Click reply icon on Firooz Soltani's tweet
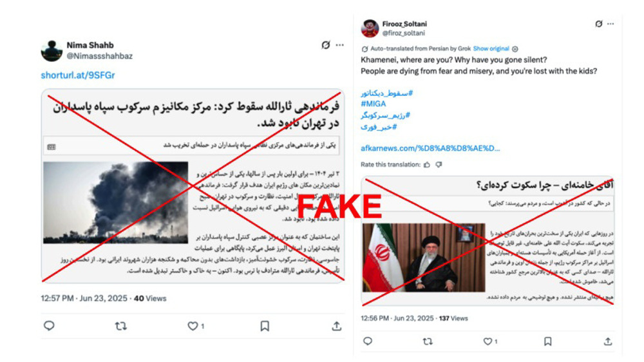644x362 pixels. pos(368,341)
